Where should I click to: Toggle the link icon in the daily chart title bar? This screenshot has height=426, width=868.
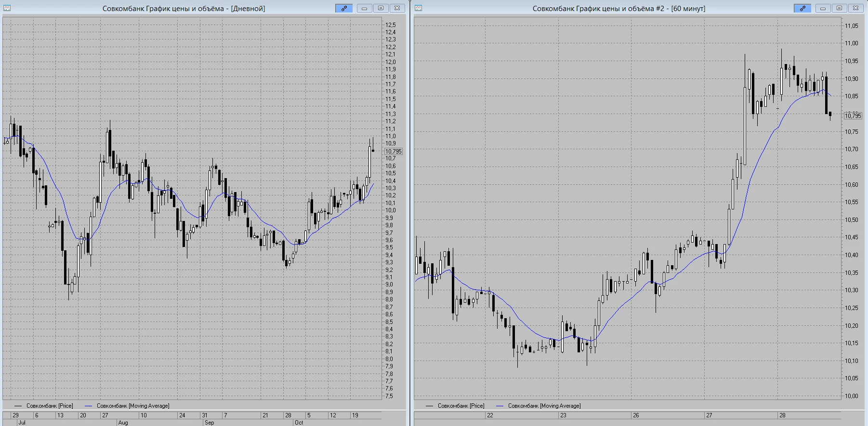click(x=344, y=8)
